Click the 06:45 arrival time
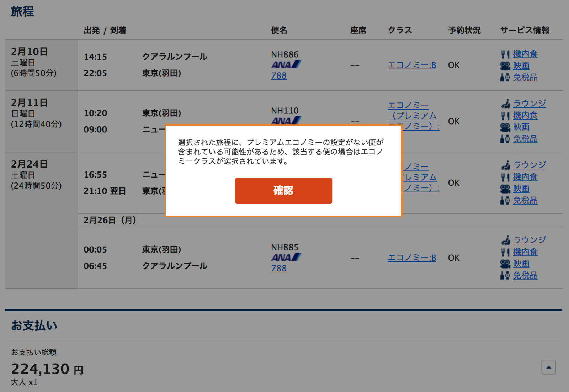This screenshot has height=392, width=569. coord(95,266)
